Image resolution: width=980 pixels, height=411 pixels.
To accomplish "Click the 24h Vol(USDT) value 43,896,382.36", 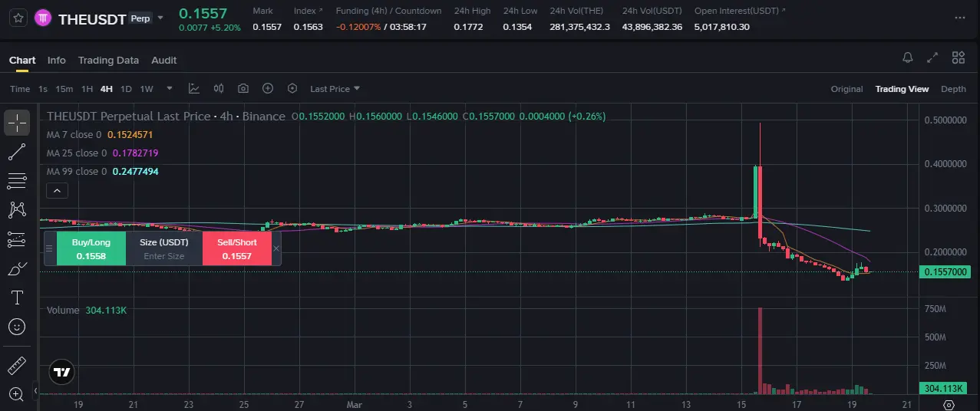I will (x=652, y=27).
